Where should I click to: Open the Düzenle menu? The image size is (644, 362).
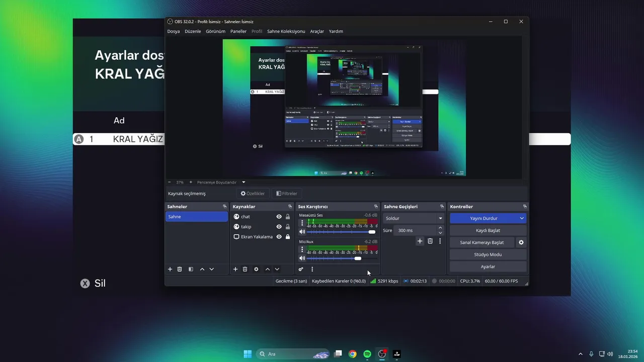coord(193,31)
